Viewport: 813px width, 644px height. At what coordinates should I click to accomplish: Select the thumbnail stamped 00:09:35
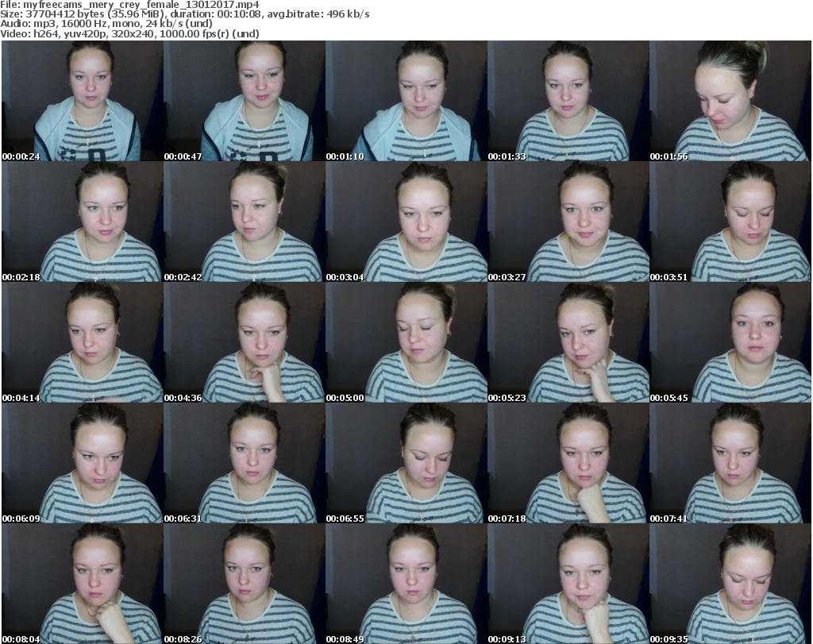(x=730, y=584)
